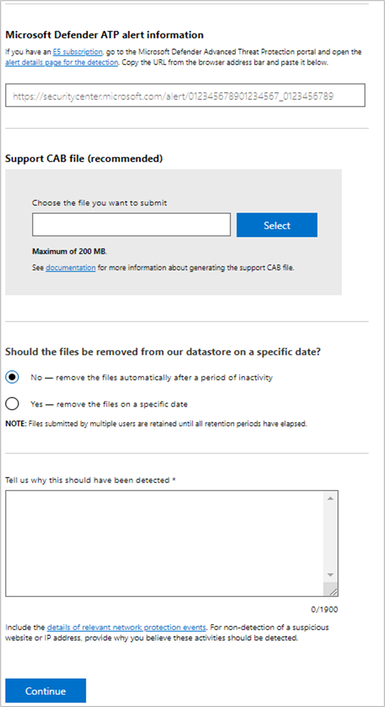Open the E5 subscription link

point(78,52)
